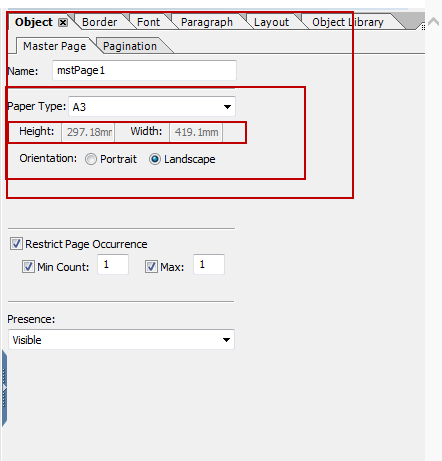
Task: Click the blue side panel expander handle
Action: tap(4, 388)
